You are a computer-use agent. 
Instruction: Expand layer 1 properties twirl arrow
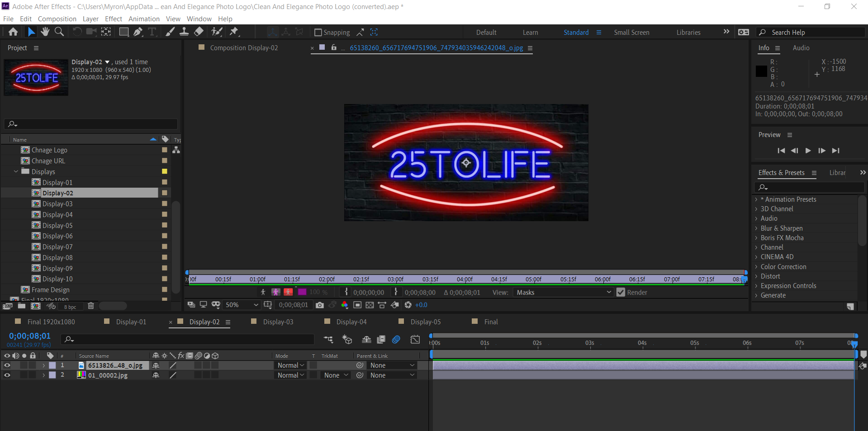click(43, 365)
